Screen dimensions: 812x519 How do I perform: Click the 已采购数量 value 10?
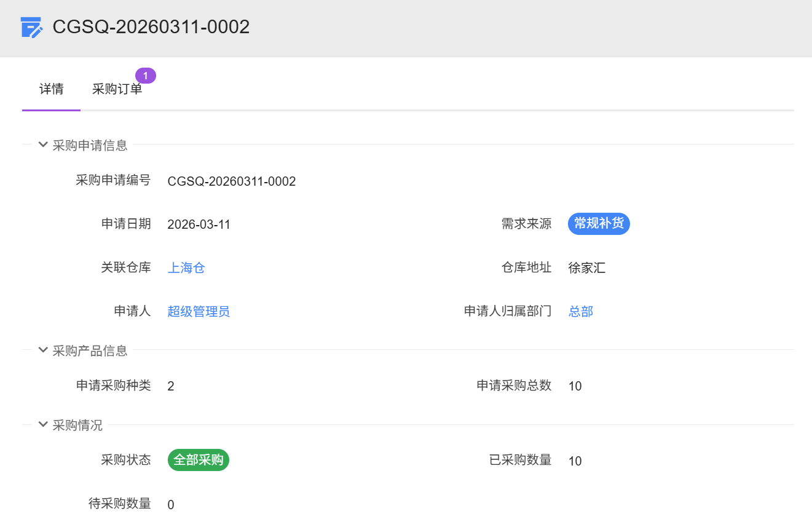tap(575, 461)
